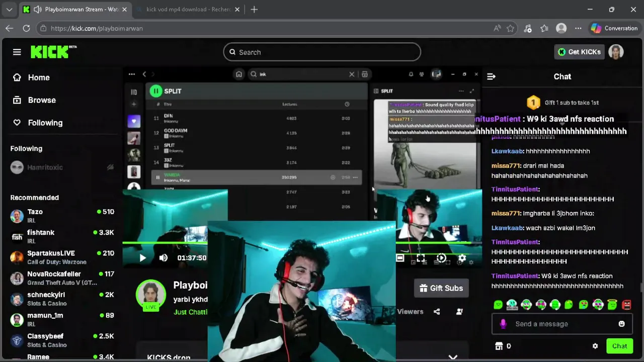Open the library icon in the music app sidebar
644x362 pixels.
134,92
